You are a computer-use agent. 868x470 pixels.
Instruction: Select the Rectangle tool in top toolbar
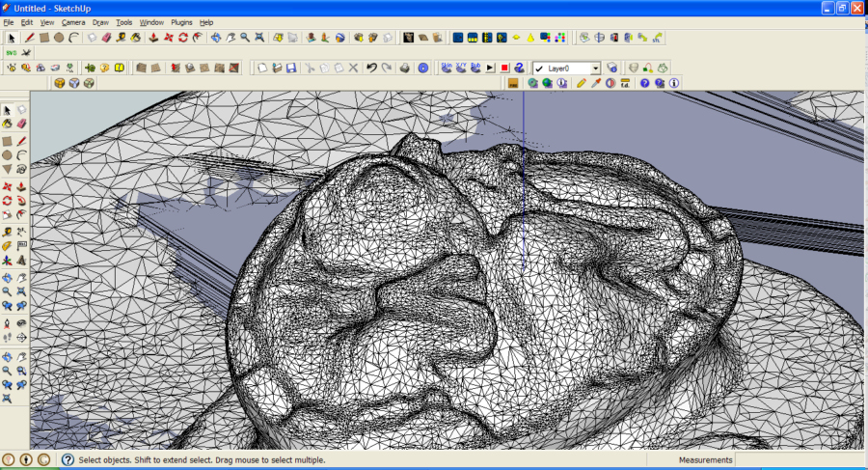click(x=43, y=38)
